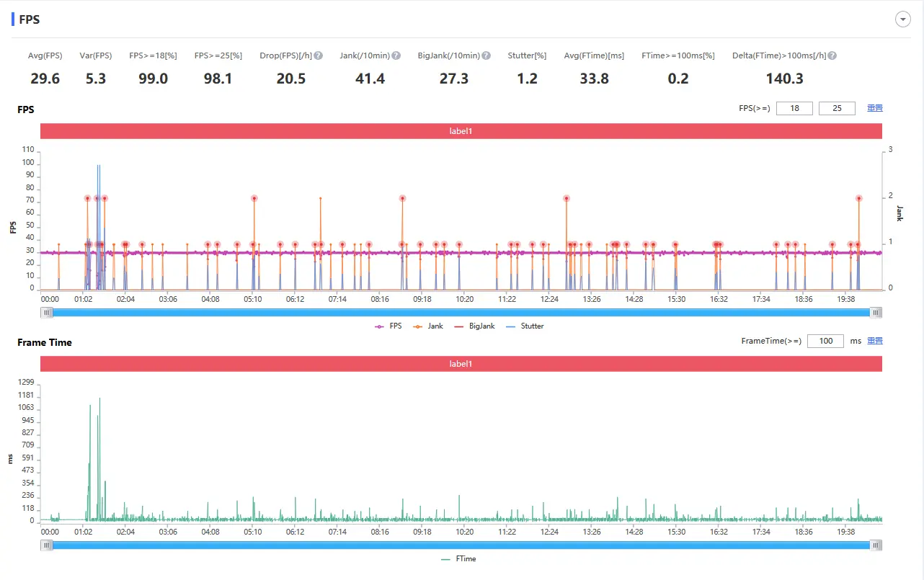
Task: Click the FPS threshold field showing 18
Action: pos(794,108)
